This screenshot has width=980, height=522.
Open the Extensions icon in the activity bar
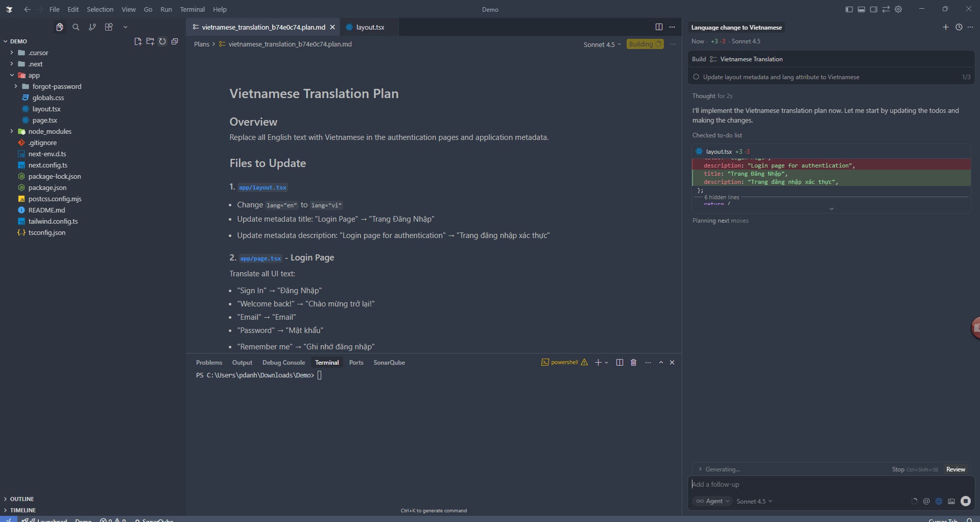(x=109, y=27)
